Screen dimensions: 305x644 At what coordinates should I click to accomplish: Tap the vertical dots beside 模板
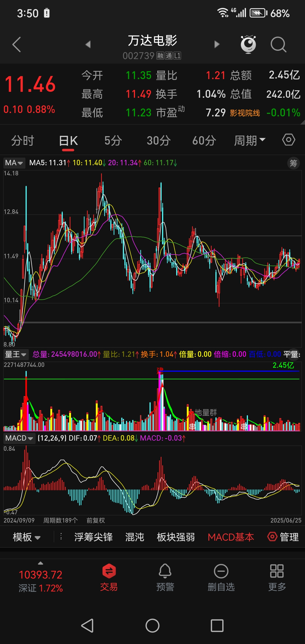(x=61, y=537)
